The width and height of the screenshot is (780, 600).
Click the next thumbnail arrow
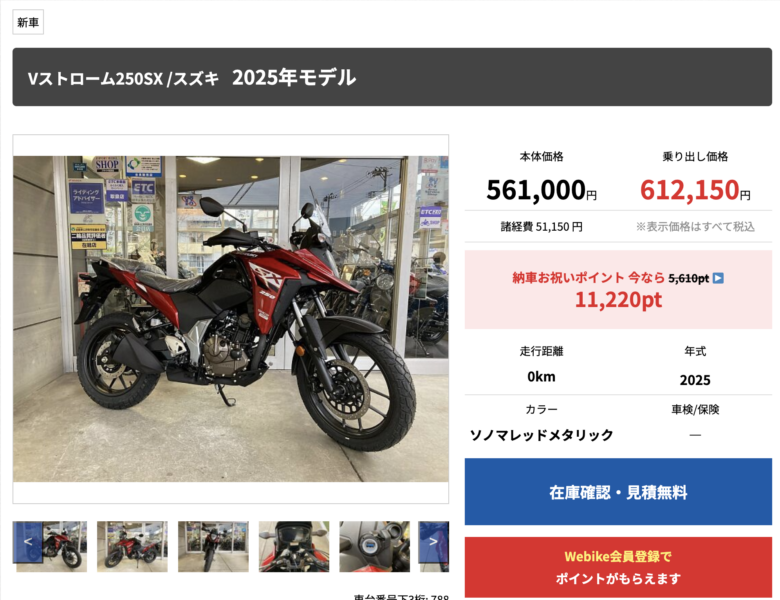coord(433,542)
